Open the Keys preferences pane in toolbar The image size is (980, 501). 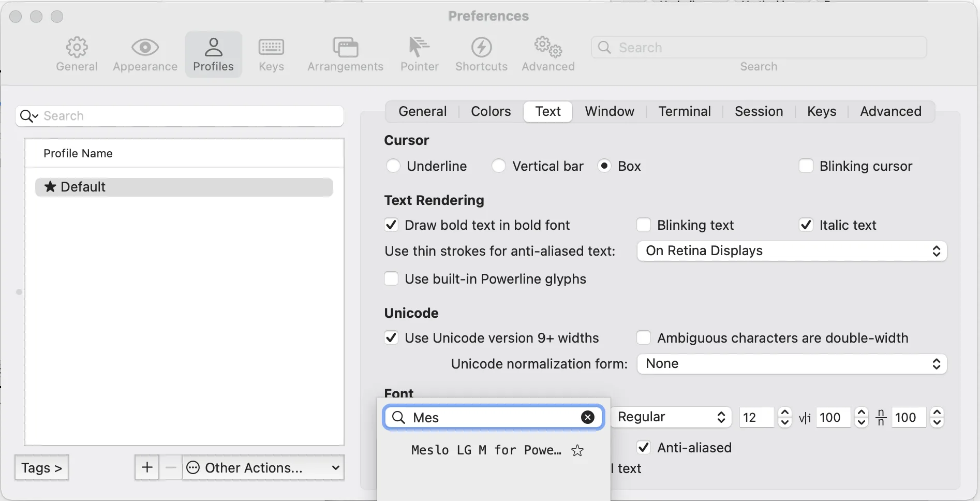click(x=271, y=54)
